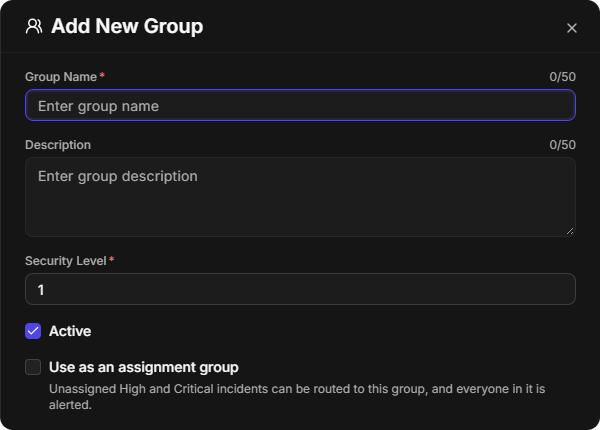Image resolution: width=600 pixels, height=430 pixels.
Task: Click the Group Name 0/50 character counter
Action: coord(562,77)
